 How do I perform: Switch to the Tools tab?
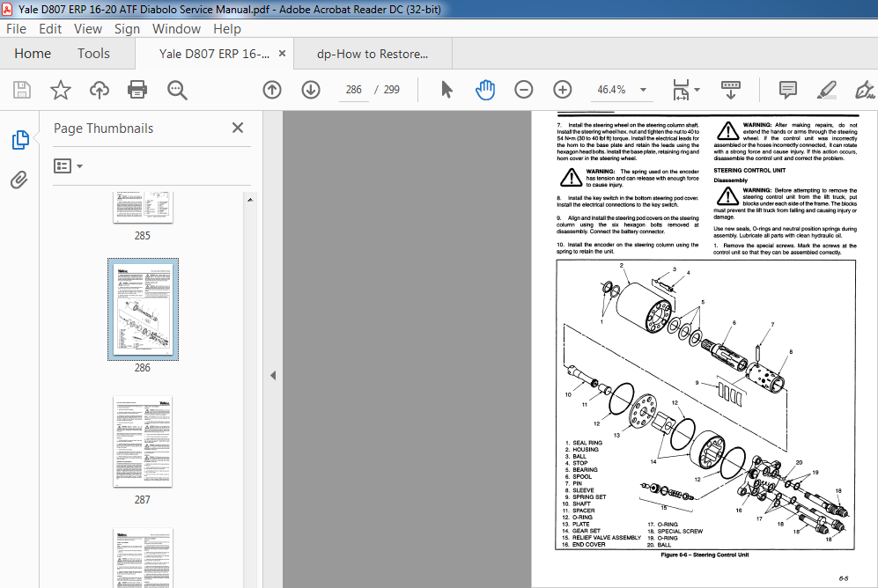click(x=93, y=54)
